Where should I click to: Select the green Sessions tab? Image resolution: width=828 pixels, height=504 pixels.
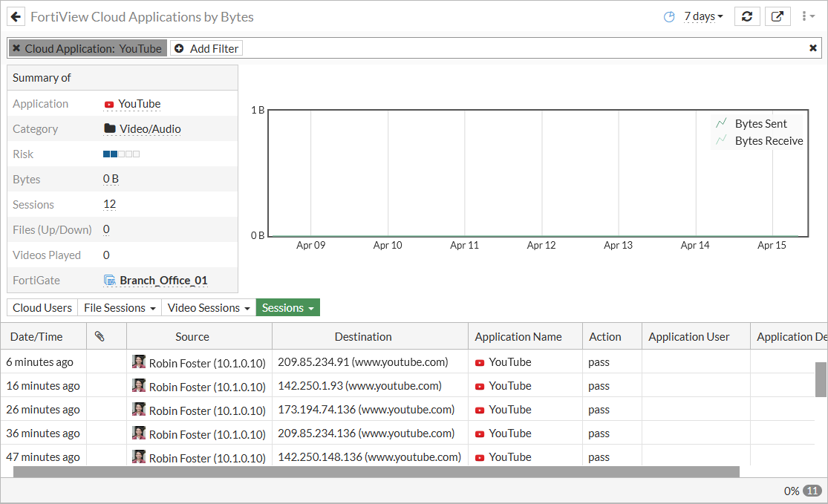287,308
